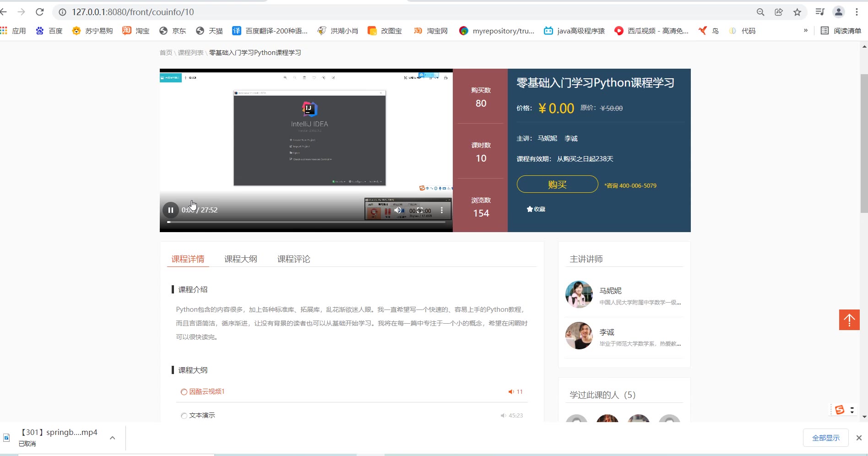Screen dimensions: 868x456
Task: Switch to the 课程大纲 tab
Action: click(241, 259)
